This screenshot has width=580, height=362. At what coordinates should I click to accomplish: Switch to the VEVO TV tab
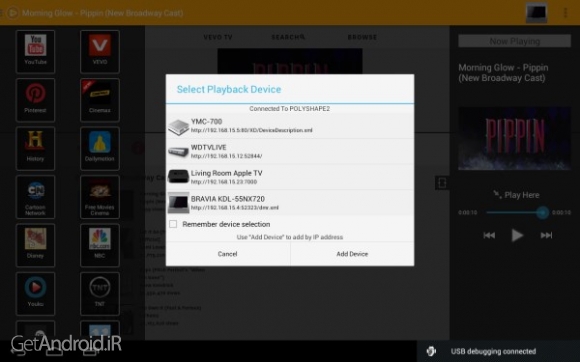point(218,37)
